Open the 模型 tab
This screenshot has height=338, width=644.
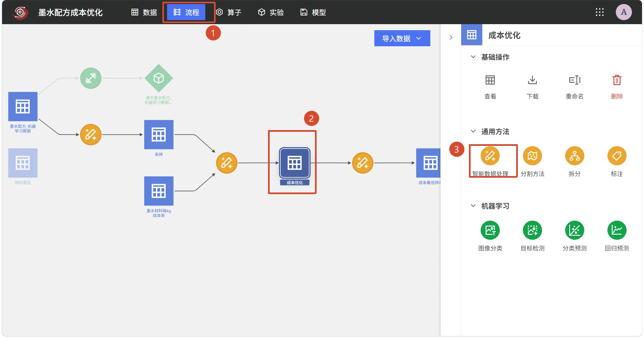click(313, 12)
